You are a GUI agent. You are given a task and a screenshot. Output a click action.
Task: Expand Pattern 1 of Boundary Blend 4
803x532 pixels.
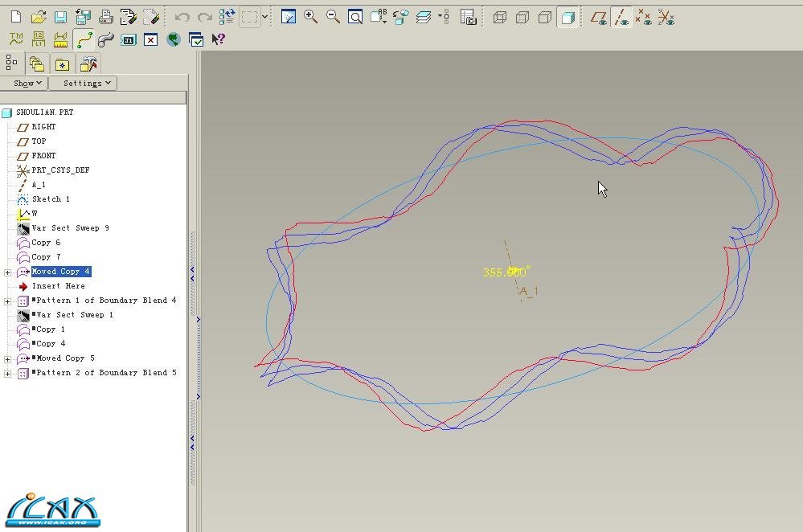(8, 301)
